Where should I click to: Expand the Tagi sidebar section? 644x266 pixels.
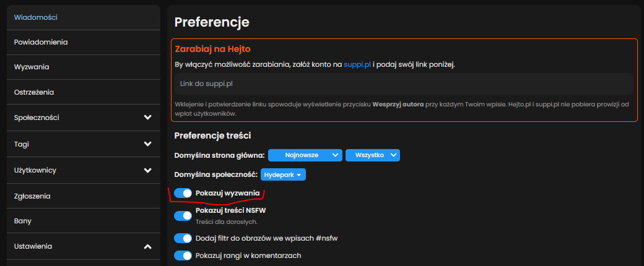click(147, 144)
